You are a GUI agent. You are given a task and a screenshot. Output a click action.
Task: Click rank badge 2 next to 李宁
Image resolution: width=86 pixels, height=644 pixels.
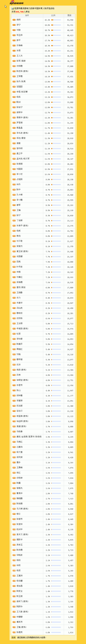pos(14,25)
